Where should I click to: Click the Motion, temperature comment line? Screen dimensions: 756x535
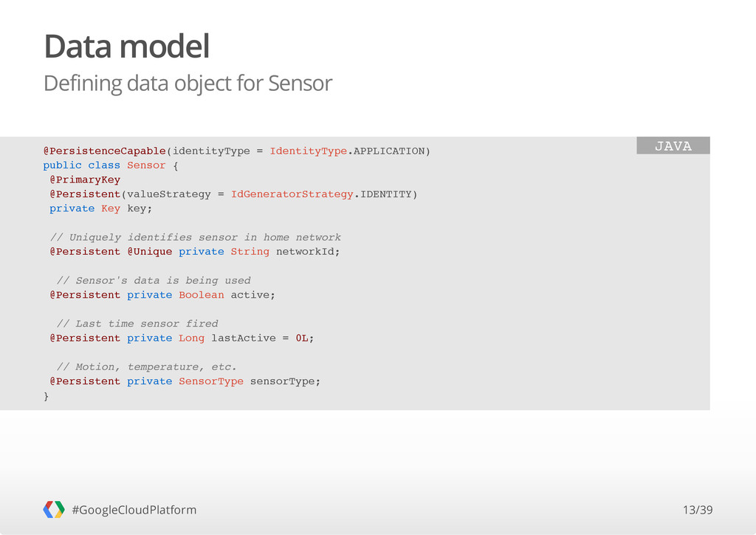click(147, 367)
